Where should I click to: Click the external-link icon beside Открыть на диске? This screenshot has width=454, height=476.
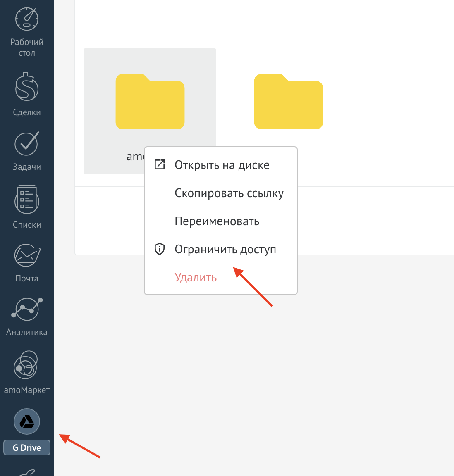coord(160,164)
